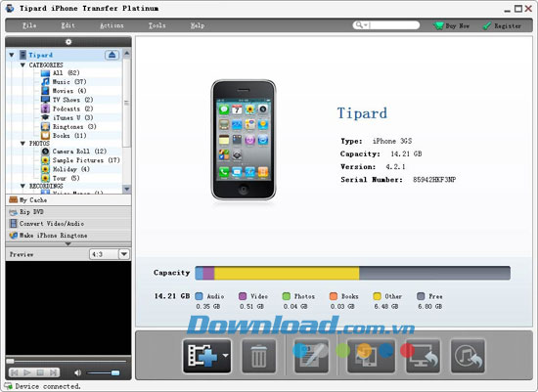538x392 pixels.
Task: Open the Help menu
Action: 198,25
